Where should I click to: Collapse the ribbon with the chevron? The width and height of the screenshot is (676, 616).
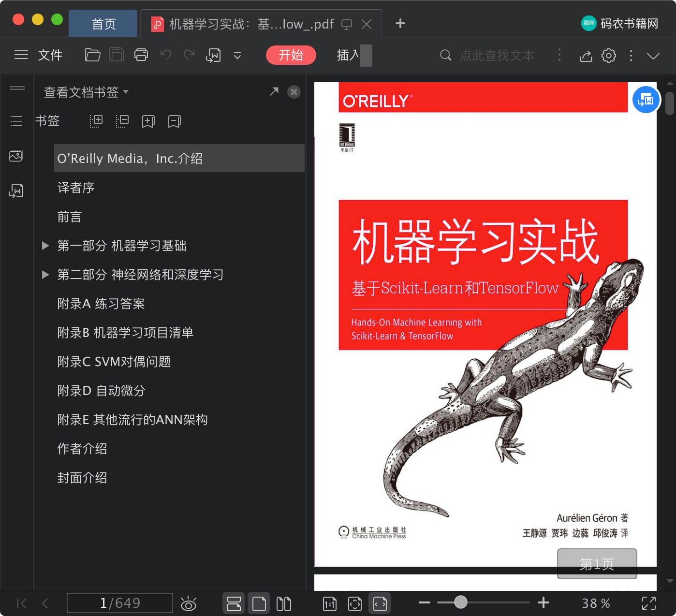click(653, 56)
